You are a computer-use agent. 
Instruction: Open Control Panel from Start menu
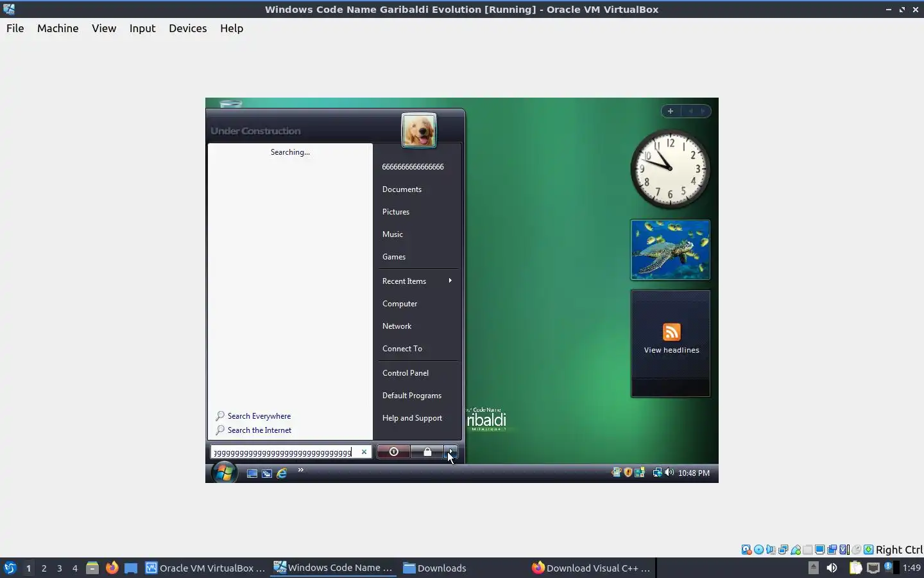pyautogui.click(x=406, y=373)
